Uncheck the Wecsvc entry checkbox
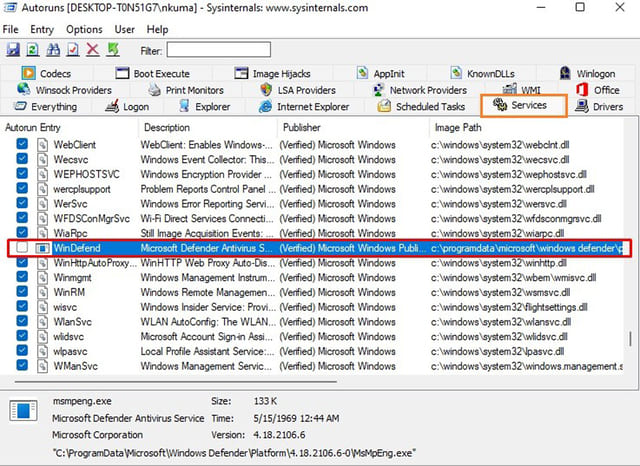The image size is (640, 466). pos(22,159)
